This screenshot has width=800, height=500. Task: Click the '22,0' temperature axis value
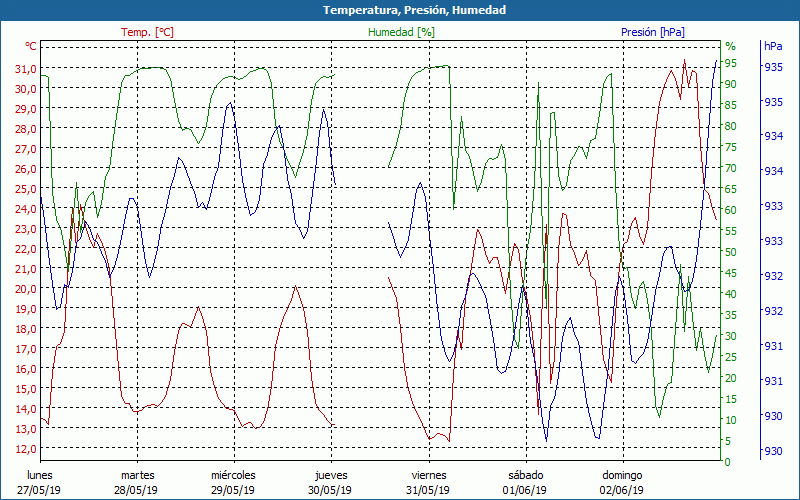(x=26, y=248)
